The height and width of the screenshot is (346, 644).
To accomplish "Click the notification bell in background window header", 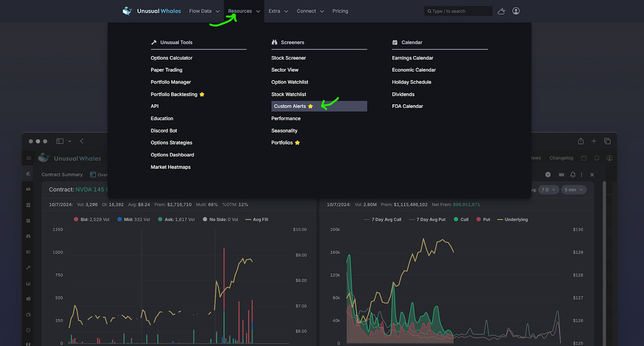I will (597, 158).
